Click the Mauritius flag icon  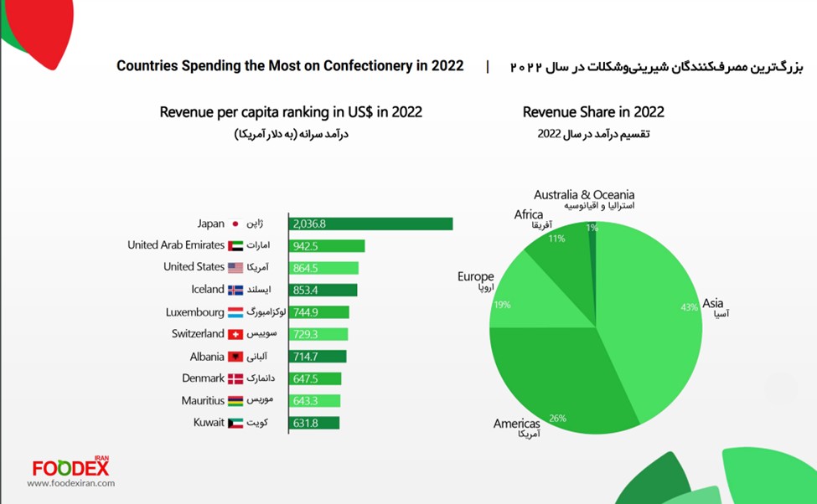pyautogui.click(x=235, y=401)
